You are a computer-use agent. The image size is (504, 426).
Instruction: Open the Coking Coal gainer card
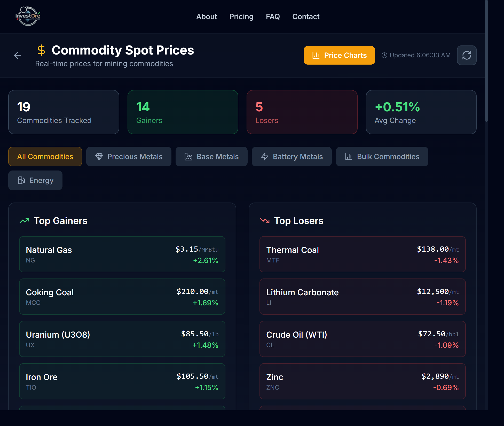(122, 297)
